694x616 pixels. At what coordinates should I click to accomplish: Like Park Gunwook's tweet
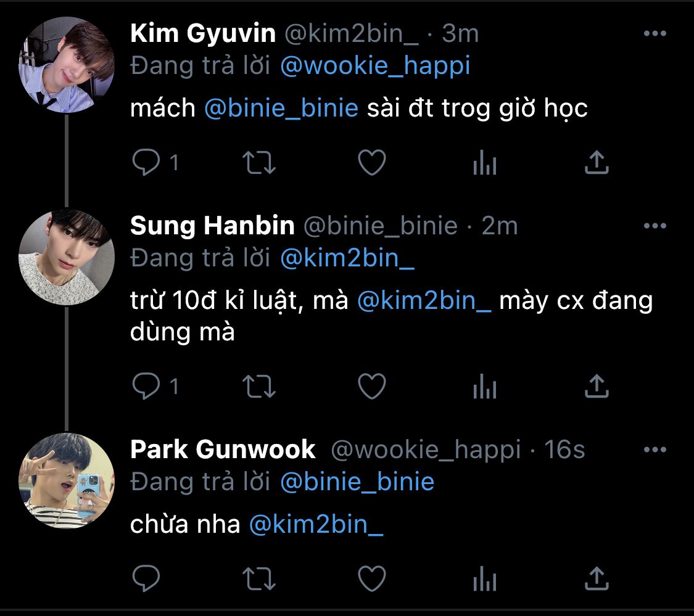pos(372,579)
